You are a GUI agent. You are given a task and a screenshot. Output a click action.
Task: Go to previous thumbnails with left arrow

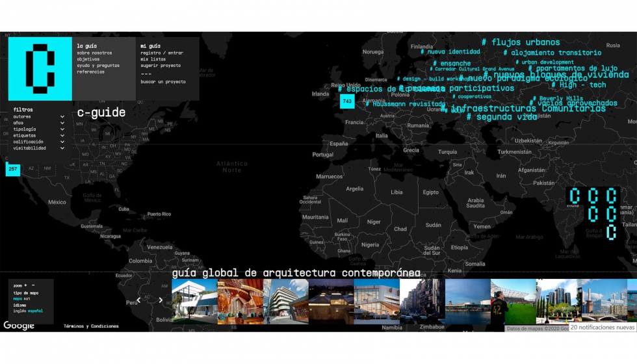pos(138,300)
